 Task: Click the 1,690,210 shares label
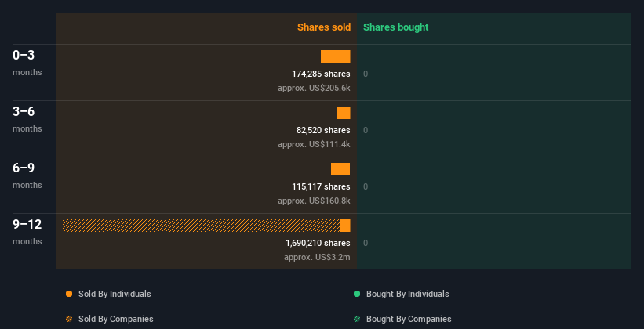(318, 243)
